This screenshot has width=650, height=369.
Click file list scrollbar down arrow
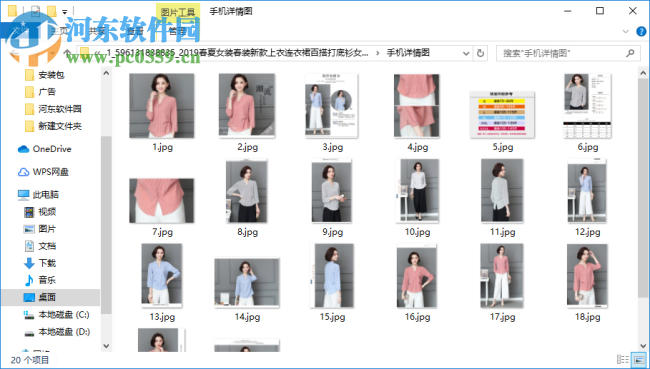pos(643,345)
